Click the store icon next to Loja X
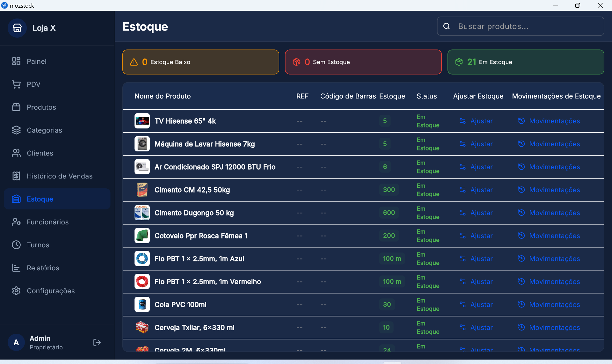The height and width of the screenshot is (364, 612). [x=17, y=28]
